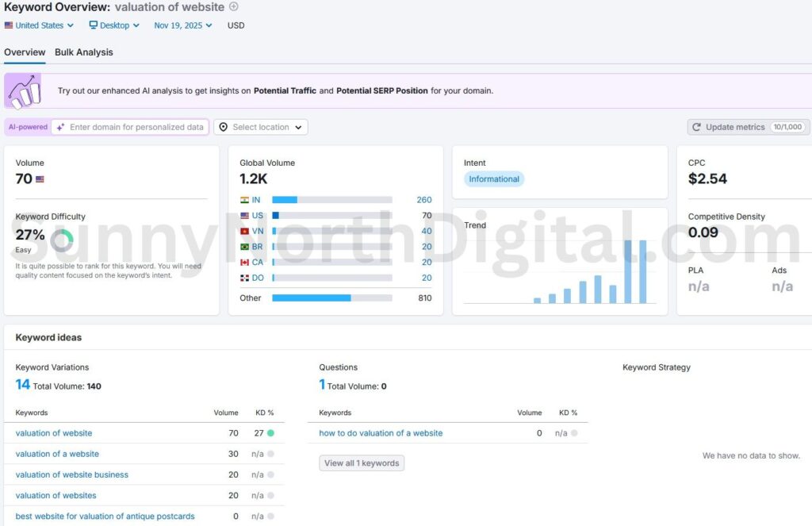
Task: Click the Brazil flag in Global Volume list
Action: (x=246, y=247)
